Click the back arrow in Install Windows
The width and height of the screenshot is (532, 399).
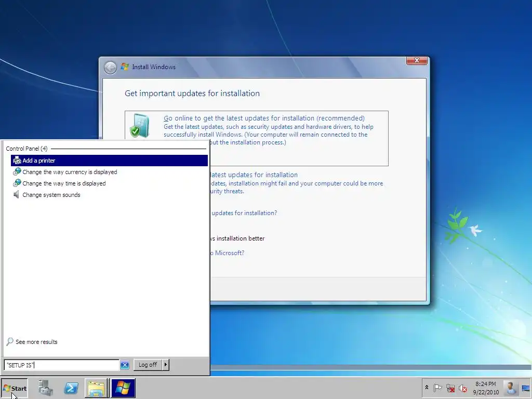[x=110, y=68]
